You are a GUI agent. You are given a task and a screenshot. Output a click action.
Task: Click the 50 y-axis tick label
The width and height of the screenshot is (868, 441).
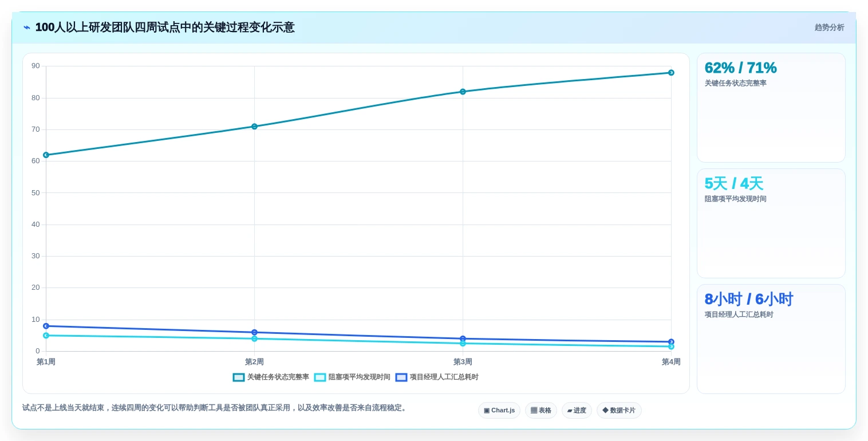point(35,193)
